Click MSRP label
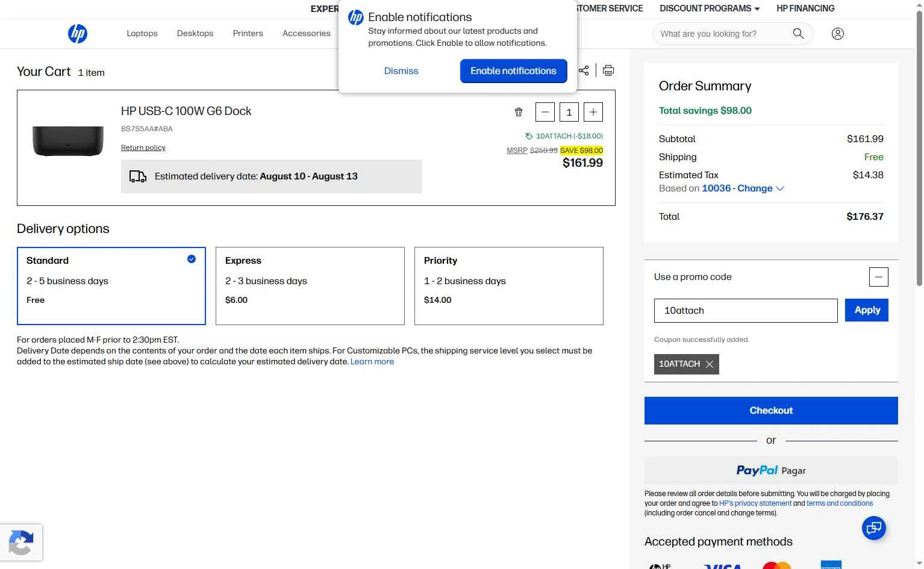This screenshot has height=569, width=924. pyautogui.click(x=517, y=151)
